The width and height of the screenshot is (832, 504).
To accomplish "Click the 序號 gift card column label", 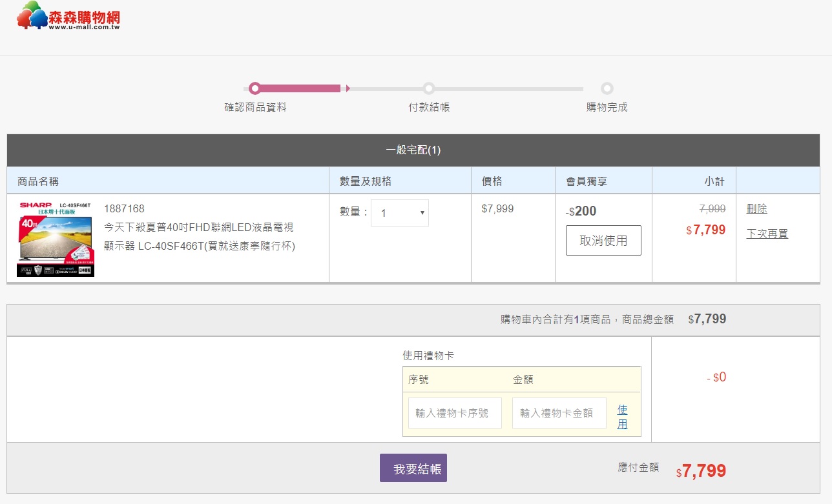I will tap(419, 379).
